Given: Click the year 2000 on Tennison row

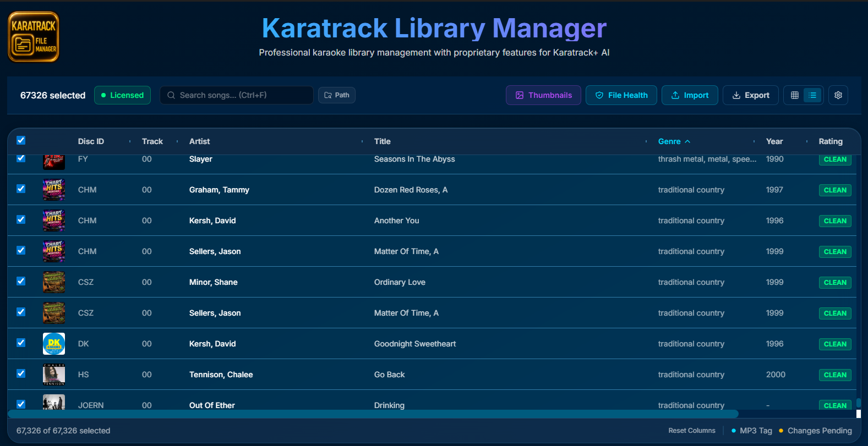Looking at the screenshot, I should pos(776,375).
